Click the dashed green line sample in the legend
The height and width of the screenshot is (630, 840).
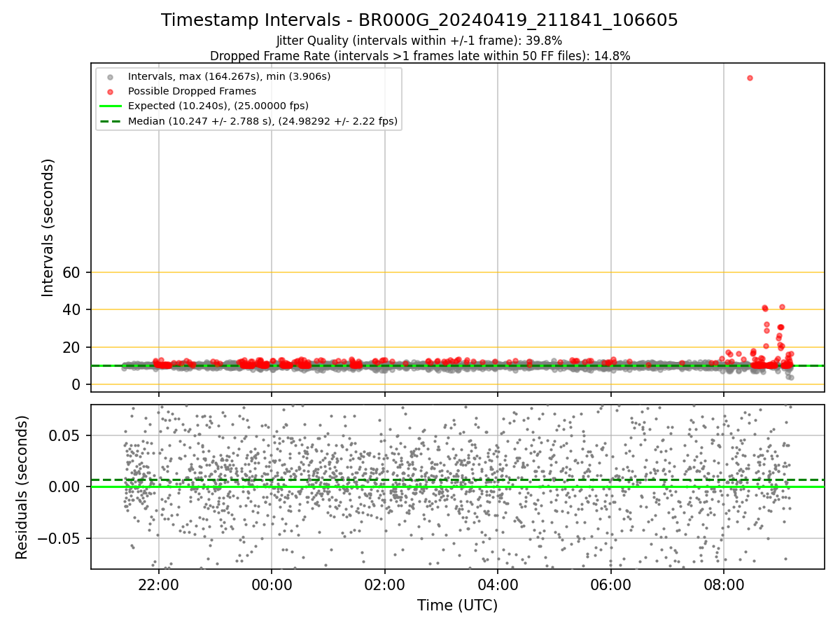point(109,121)
